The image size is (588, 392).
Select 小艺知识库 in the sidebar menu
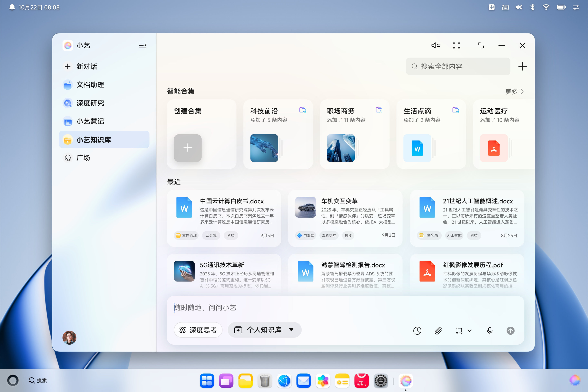click(94, 139)
